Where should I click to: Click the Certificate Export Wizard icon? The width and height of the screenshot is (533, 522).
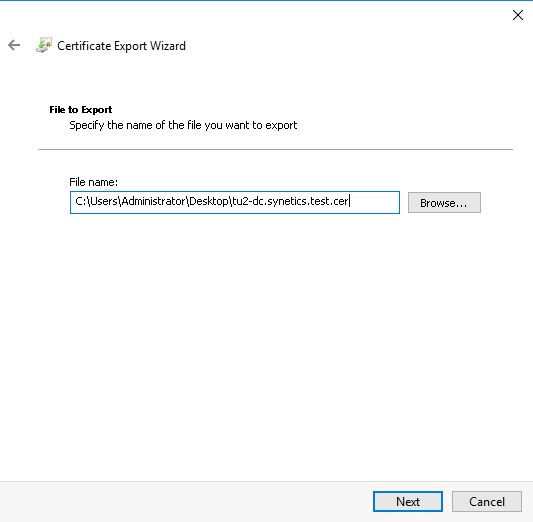pyautogui.click(x=44, y=45)
